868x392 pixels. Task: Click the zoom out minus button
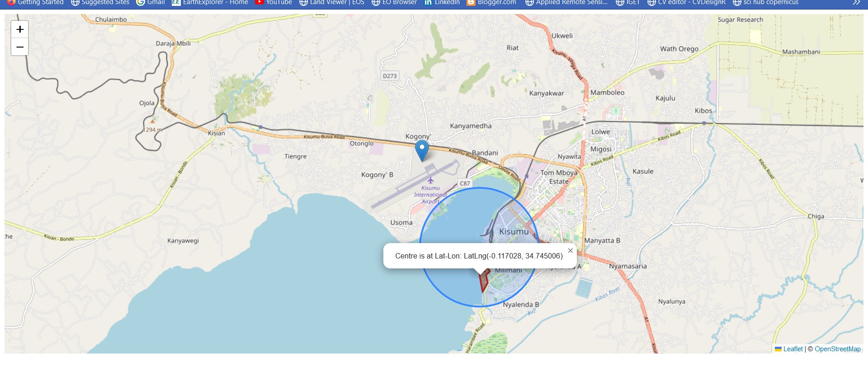pos(20,47)
